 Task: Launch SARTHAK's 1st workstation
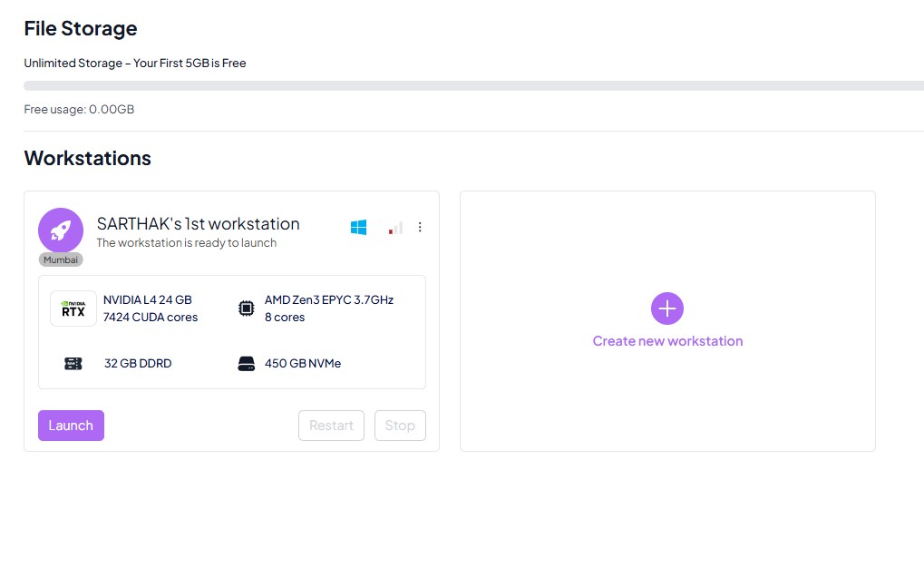tap(71, 426)
